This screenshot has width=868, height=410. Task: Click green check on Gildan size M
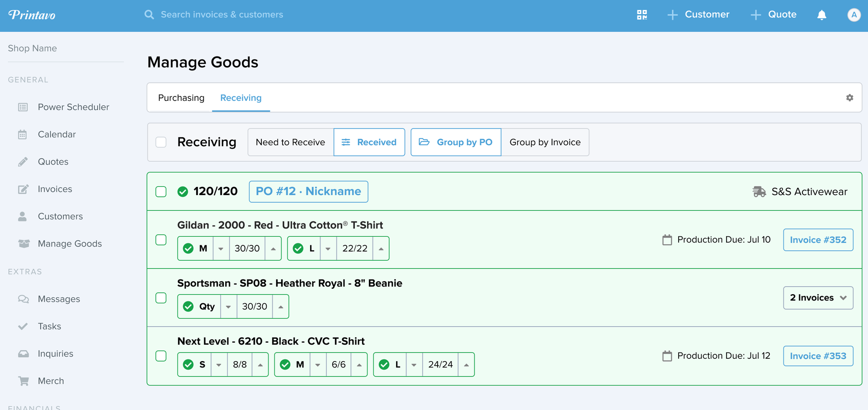point(189,248)
